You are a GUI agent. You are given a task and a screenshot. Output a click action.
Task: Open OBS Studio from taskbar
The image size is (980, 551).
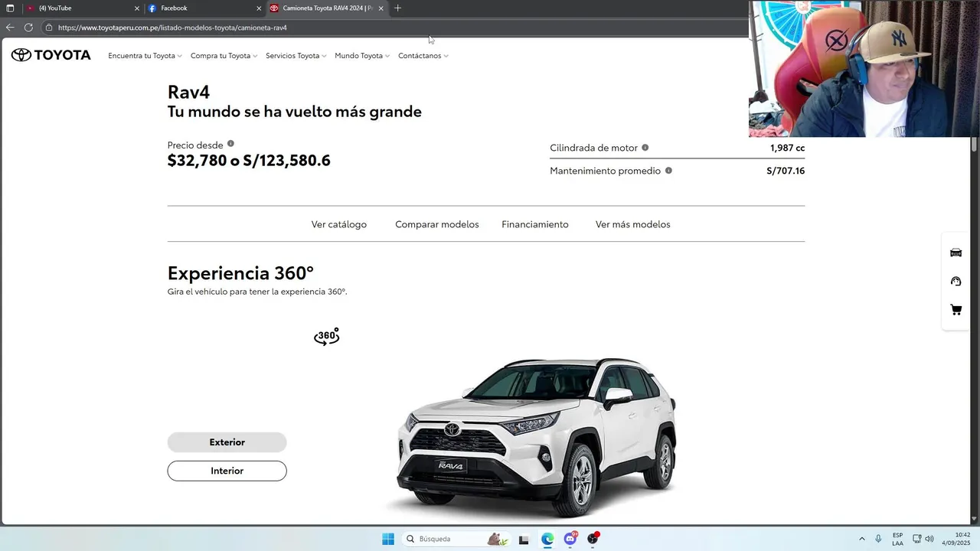(x=593, y=539)
